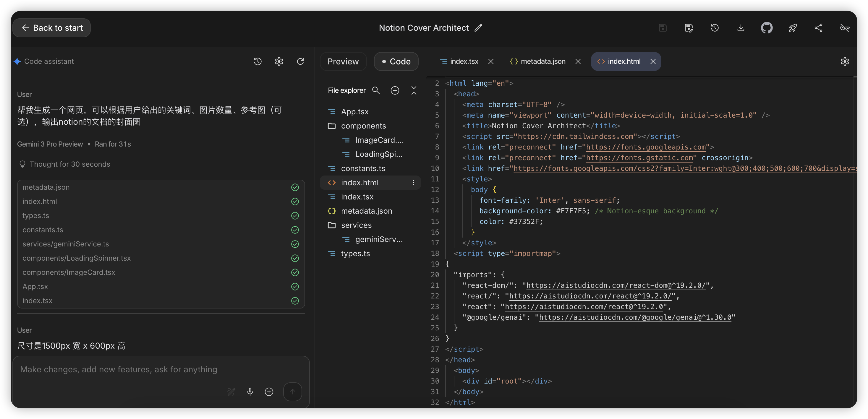868x419 pixels.
Task: Click the rocket deploy icon
Action: click(x=793, y=27)
